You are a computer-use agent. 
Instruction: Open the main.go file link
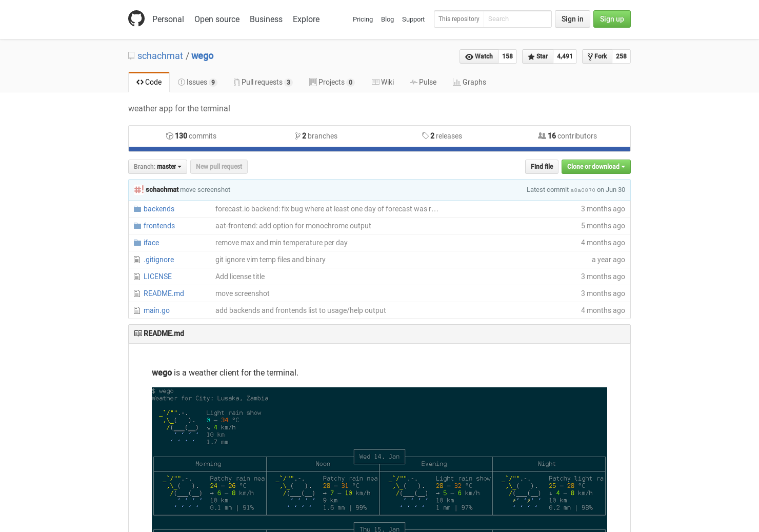point(156,310)
